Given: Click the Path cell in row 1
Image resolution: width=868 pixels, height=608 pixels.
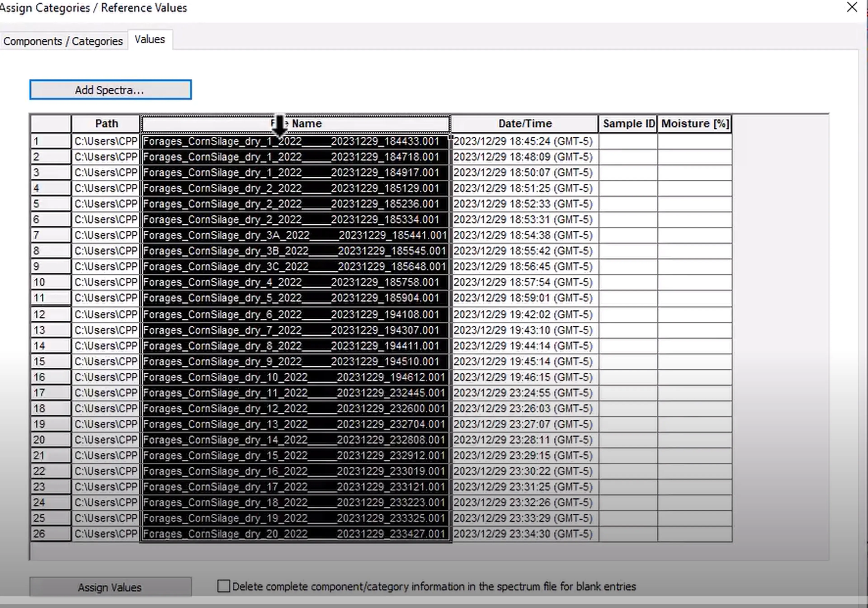Looking at the screenshot, I should click(106, 141).
